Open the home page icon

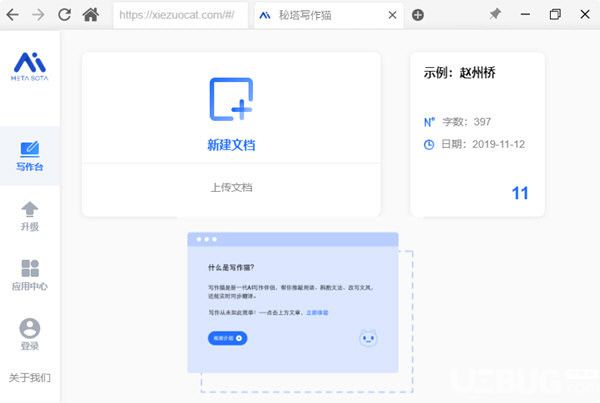91,15
